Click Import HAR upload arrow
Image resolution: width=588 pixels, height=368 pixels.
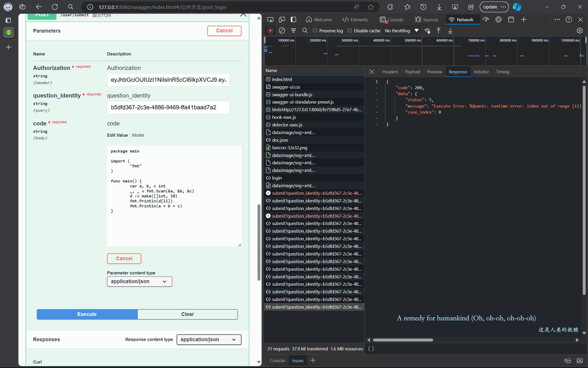(x=439, y=31)
